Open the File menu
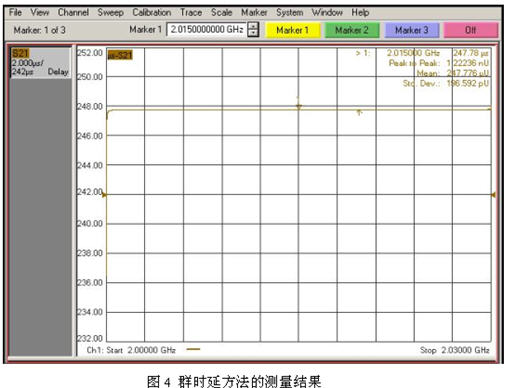515x388 pixels. [15, 12]
